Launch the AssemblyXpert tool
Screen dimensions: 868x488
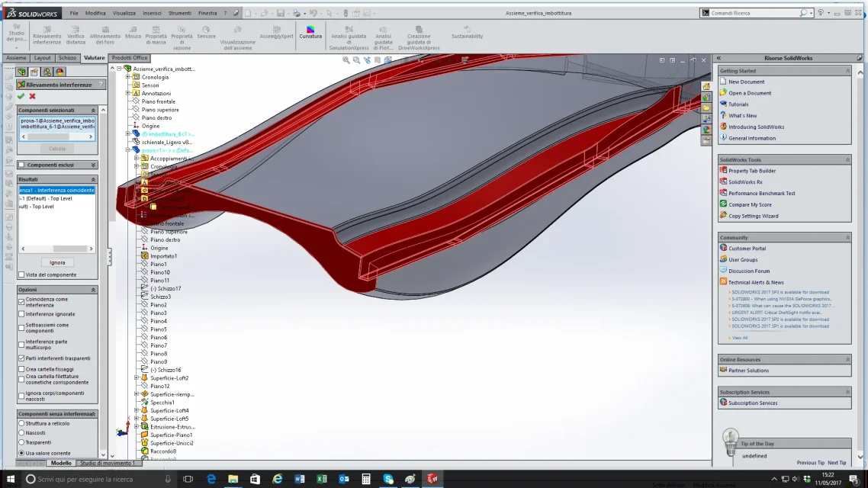[276, 32]
